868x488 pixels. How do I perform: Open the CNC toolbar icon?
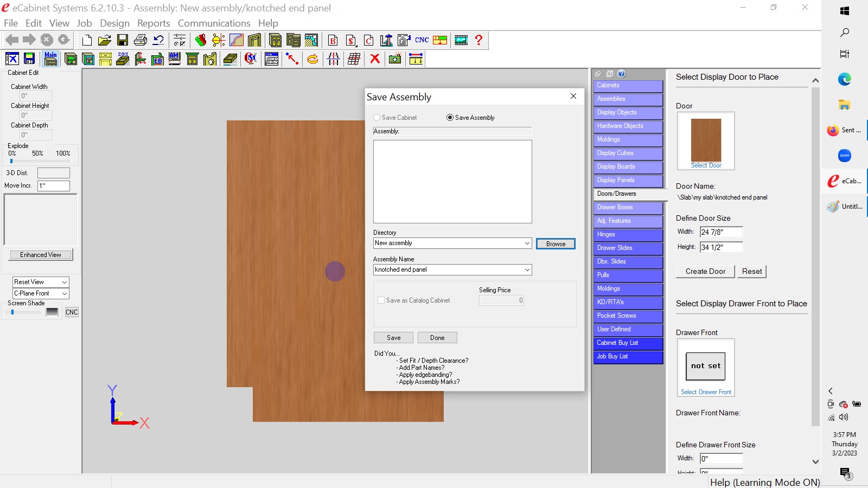point(422,40)
